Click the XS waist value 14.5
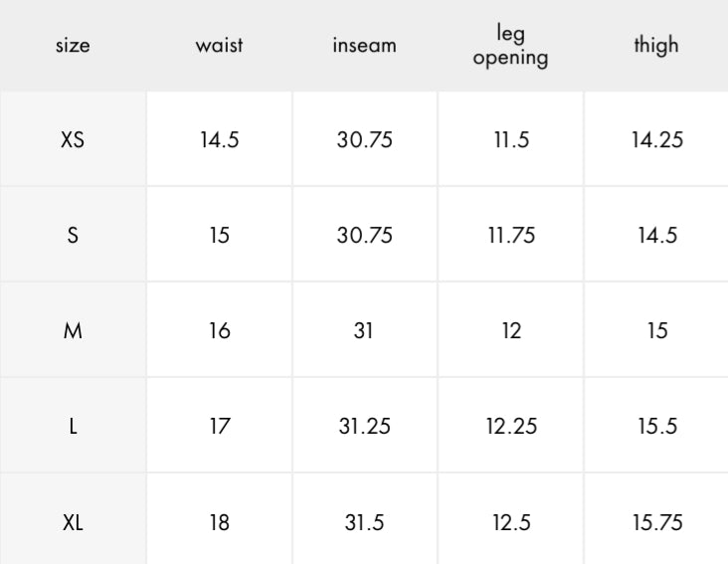Screen dimensions: 728x564 tap(220, 140)
